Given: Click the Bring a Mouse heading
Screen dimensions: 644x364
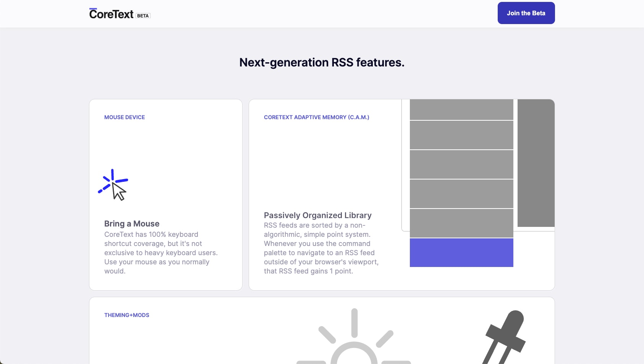Looking at the screenshot, I should coord(132,224).
